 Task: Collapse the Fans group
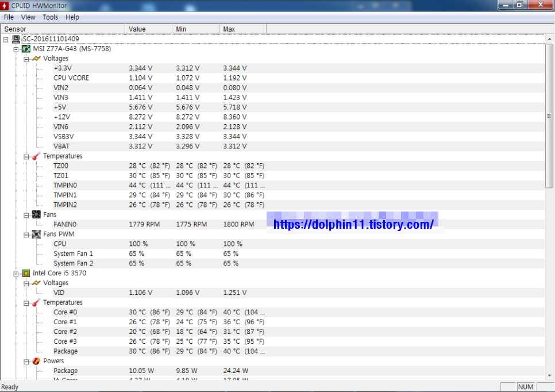tap(26, 216)
